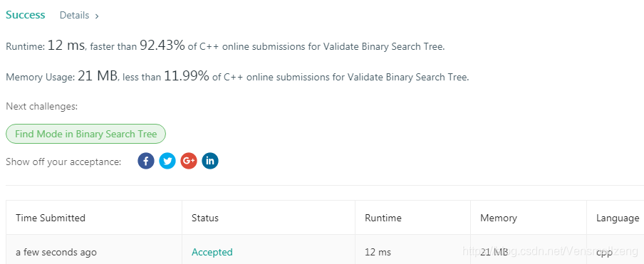
Task: Click the 'Memory Usage:' summary label
Action: tap(40, 77)
